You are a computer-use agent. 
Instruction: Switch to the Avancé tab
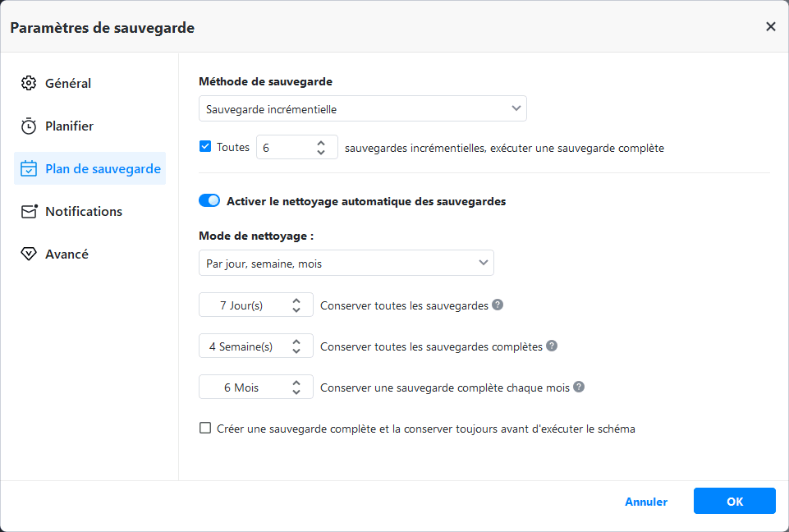67,255
